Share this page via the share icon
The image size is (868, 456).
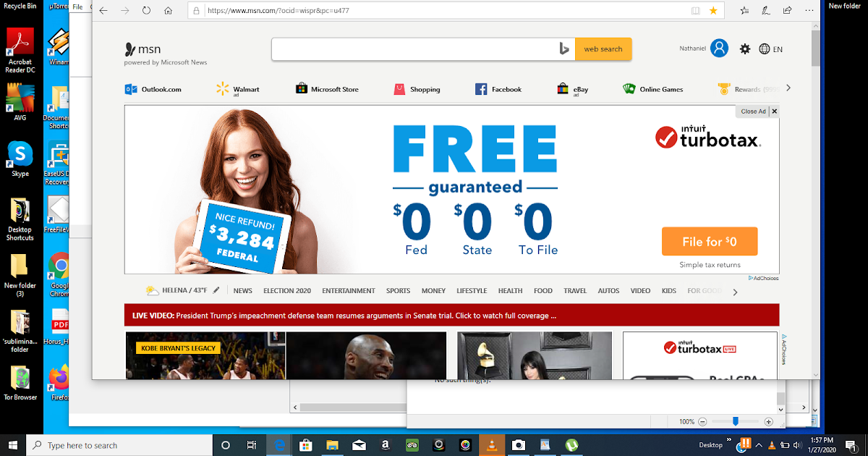(x=787, y=11)
